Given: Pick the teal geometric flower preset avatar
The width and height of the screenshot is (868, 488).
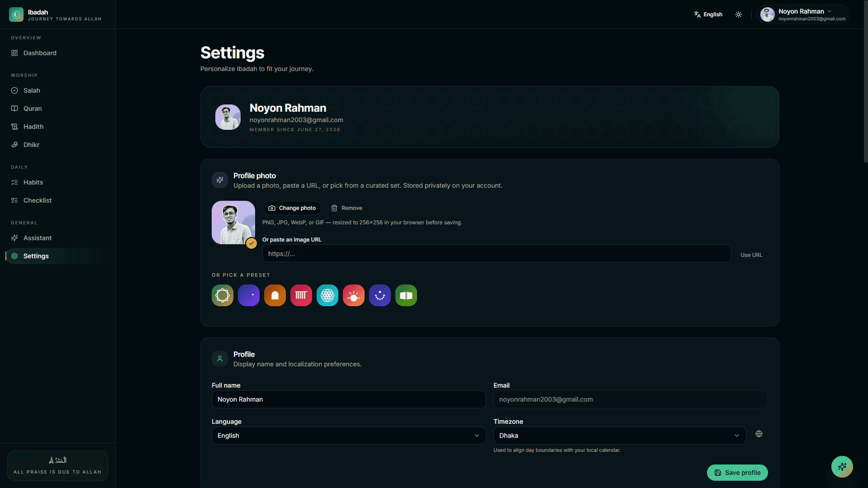Looking at the screenshot, I should (327, 295).
